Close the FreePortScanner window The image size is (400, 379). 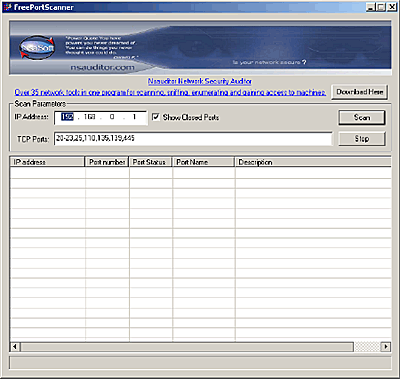point(391,7)
